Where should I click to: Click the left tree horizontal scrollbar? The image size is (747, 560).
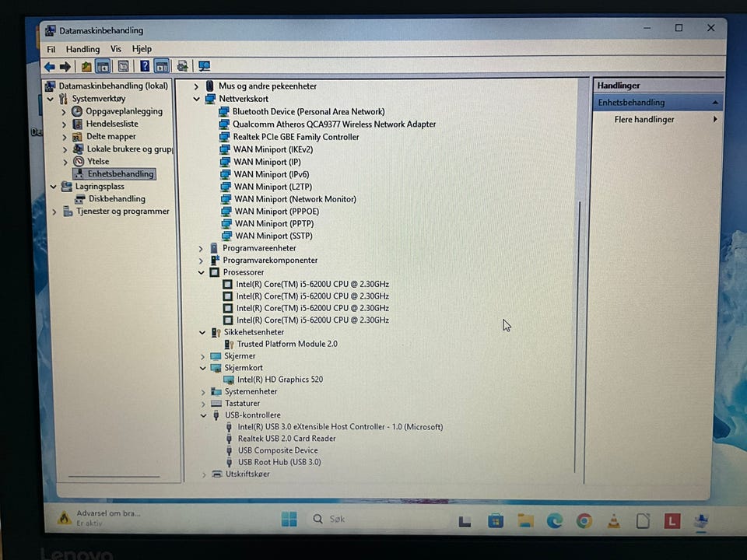point(114,476)
